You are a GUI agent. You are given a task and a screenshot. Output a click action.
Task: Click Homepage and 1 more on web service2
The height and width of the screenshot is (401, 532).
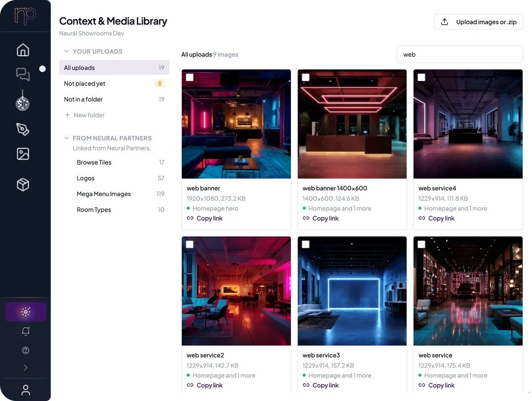point(224,375)
